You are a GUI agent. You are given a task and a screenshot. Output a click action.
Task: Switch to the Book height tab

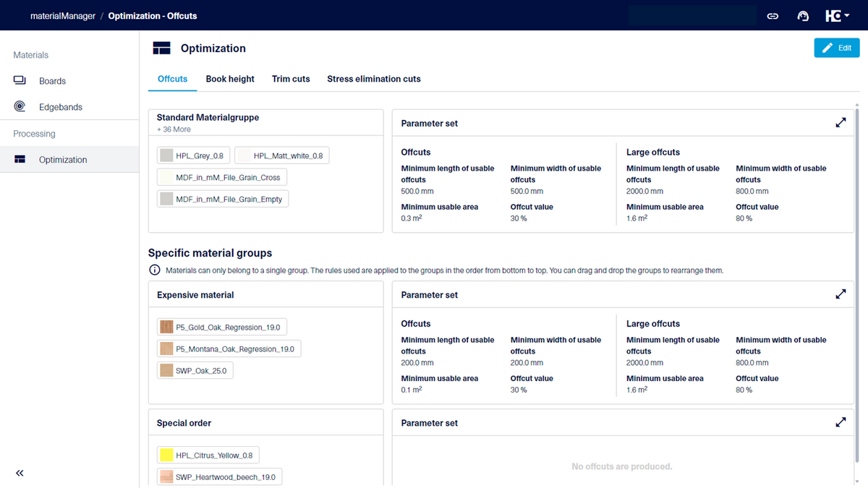[230, 79]
